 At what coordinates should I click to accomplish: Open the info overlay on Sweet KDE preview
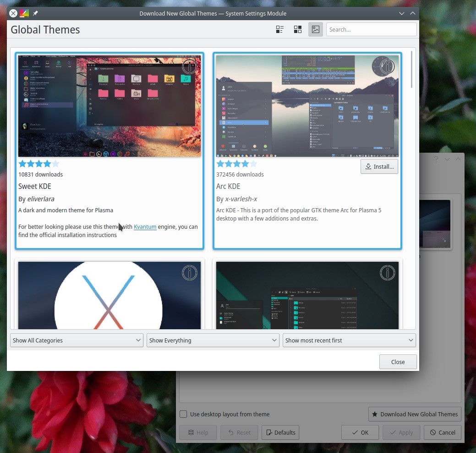tap(189, 66)
